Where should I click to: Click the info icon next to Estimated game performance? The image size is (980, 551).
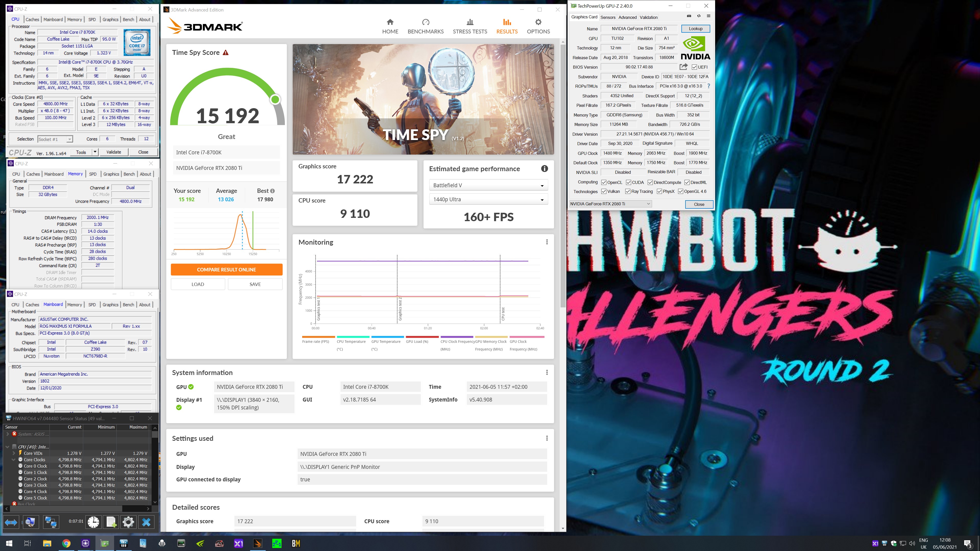pyautogui.click(x=544, y=168)
